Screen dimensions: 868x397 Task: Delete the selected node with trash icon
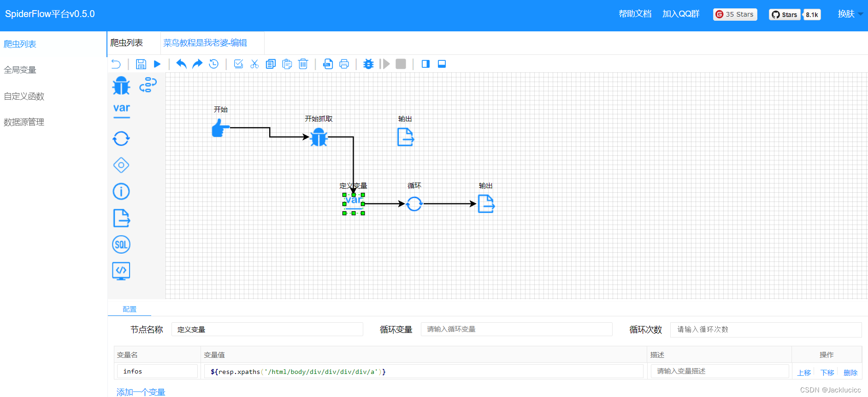pyautogui.click(x=303, y=64)
